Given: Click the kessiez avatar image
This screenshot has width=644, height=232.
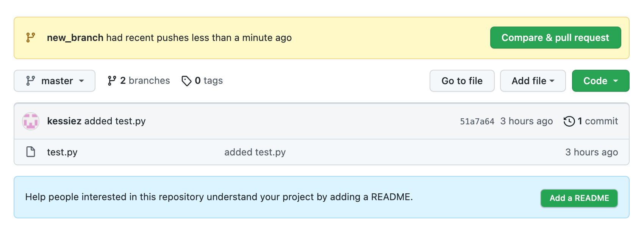Looking at the screenshot, I should point(31,121).
